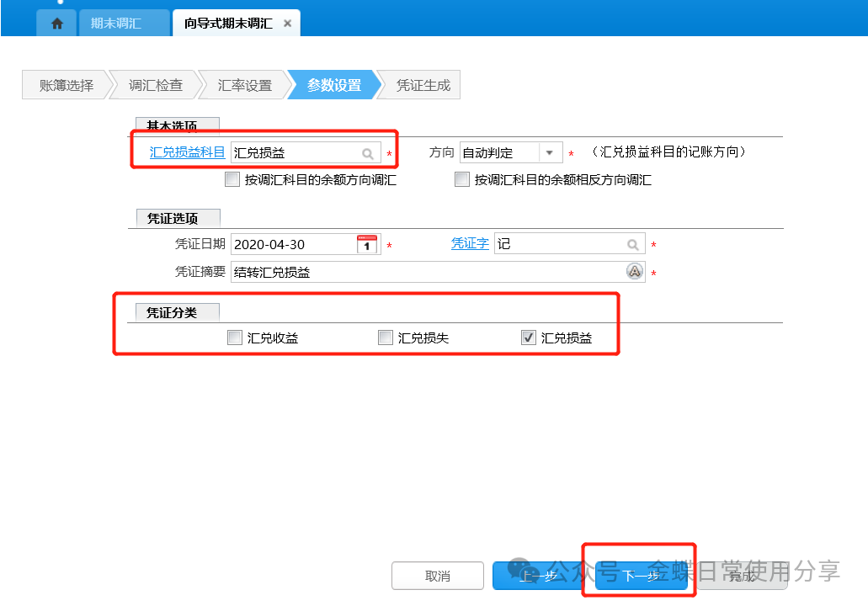The image size is (868, 606).
Task: Select the 凭证生成 wizard step
Action: (423, 85)
